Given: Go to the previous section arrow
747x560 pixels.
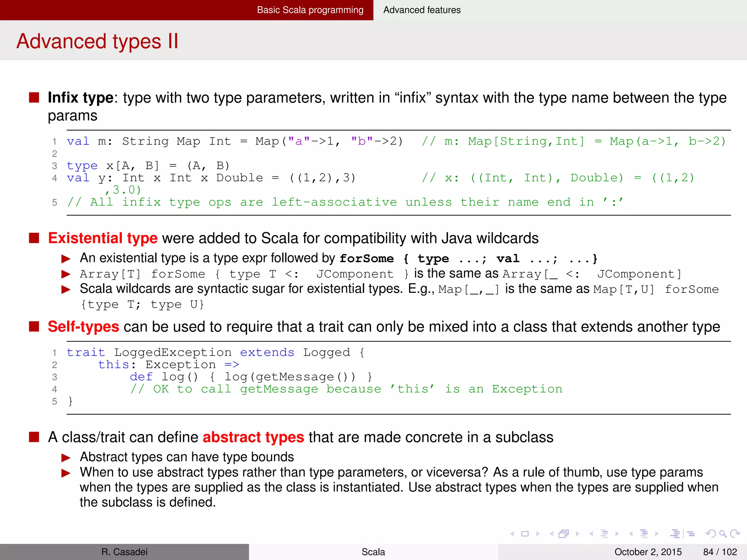Looking at the screenshot, I should pyautogui.click(x=631, y=534).
